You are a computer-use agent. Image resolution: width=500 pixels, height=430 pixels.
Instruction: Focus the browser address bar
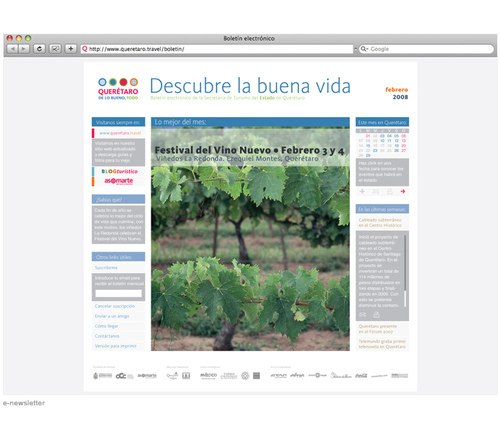click(217, 49)
